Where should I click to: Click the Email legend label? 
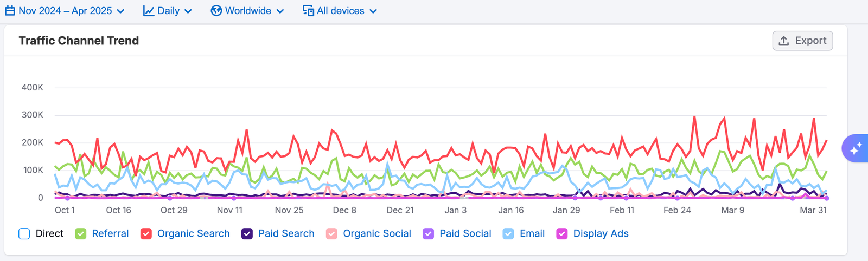point(532,234)
